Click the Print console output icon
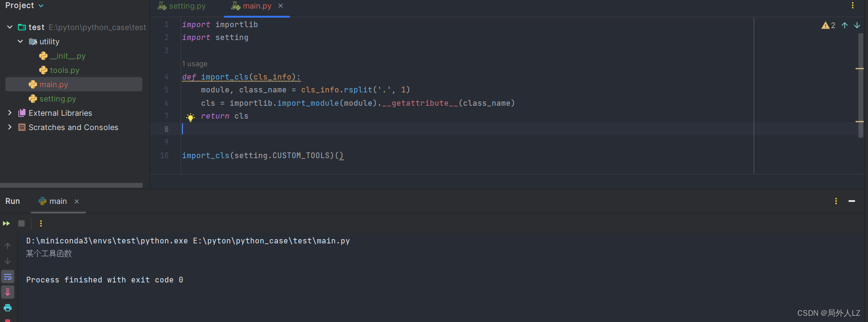Image resolution: width=868 pixels, height=322 pixels. pos(8,308)
